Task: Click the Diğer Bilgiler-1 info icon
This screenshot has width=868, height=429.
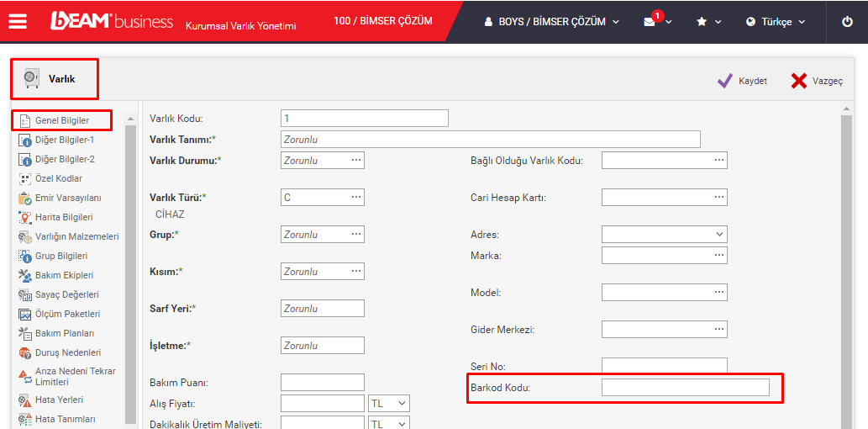Action: point(25,140)
